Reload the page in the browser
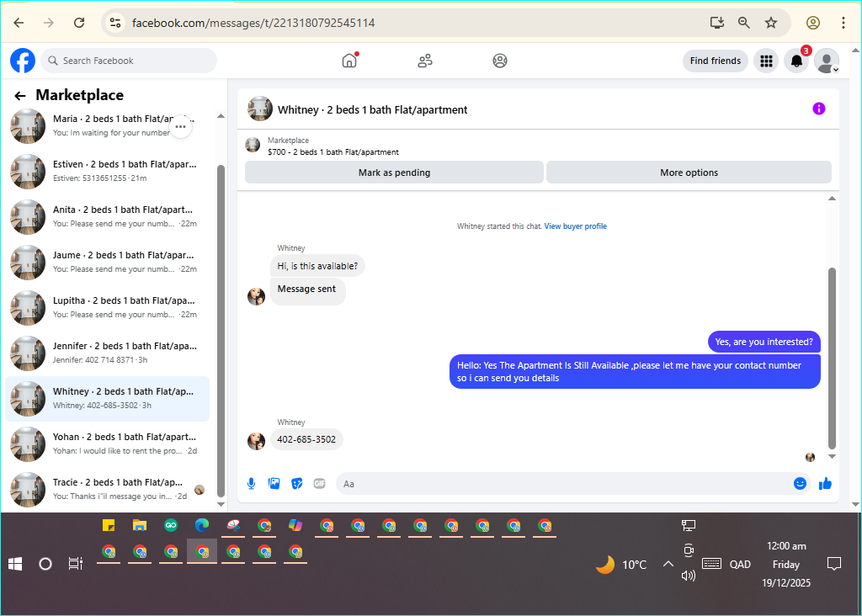Image resolution: width=862 pixels, height=616 pixels. coord(79,23)
